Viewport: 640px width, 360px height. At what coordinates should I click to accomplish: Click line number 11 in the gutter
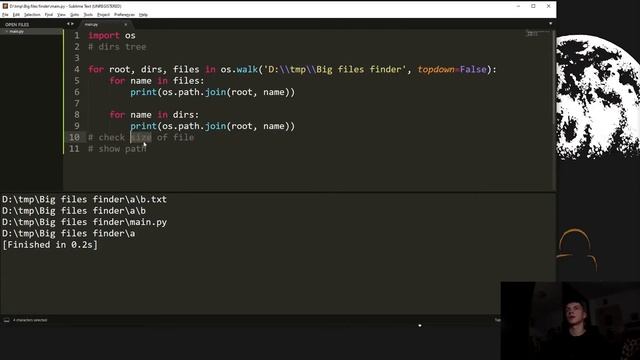(x=74, y=149)
